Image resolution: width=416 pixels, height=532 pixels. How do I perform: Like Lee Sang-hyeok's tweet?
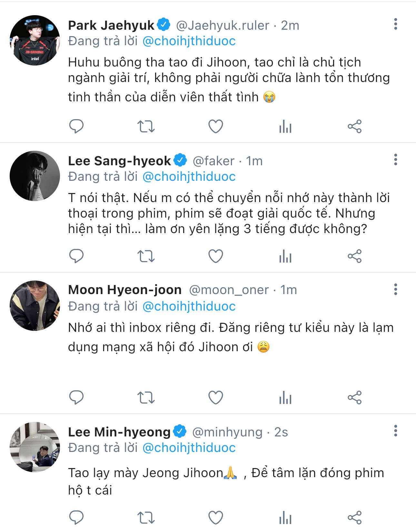tap(216, 256)
